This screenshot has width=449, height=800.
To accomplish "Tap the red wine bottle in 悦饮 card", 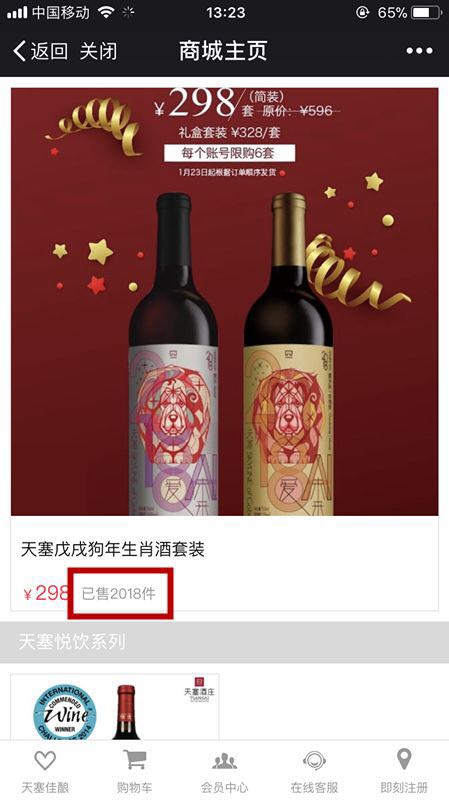I will pyautogui.click(x=126, y=712).
